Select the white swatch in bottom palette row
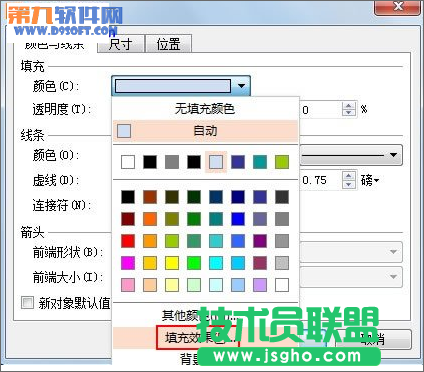 point(282,285)
